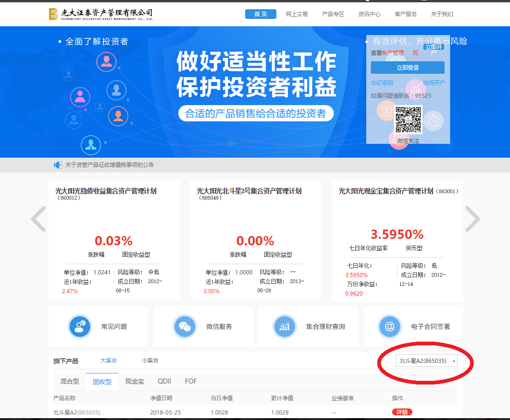This screenshot has height=420, width=510.
Task: Click the 电子合同签署 @ icon
Action: pos(390,326)
